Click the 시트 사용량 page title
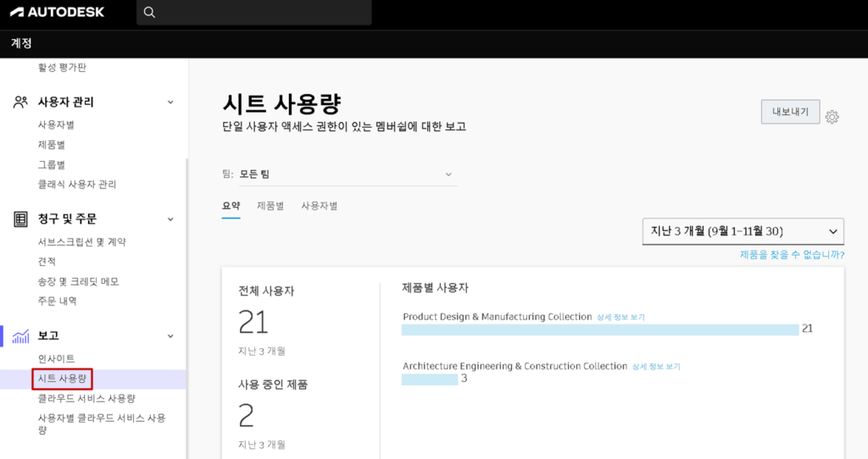Viewport: 868px width, 459px height. [281, 103]
